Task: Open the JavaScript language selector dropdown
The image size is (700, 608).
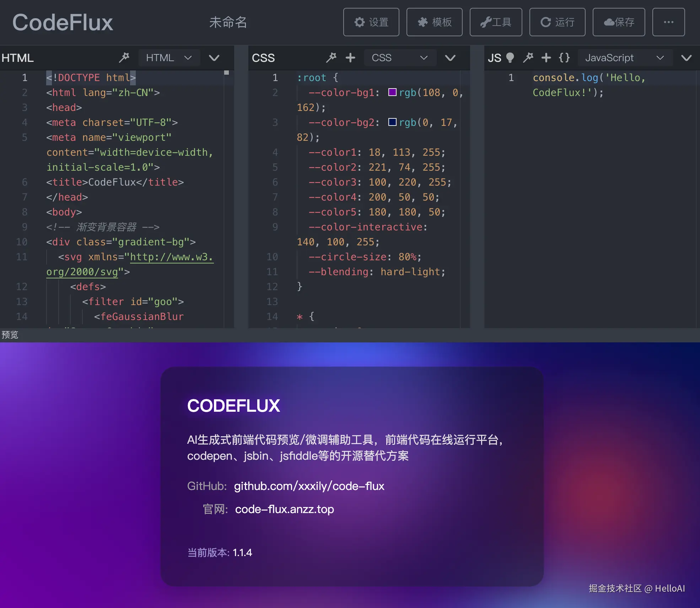Action: 625,58
